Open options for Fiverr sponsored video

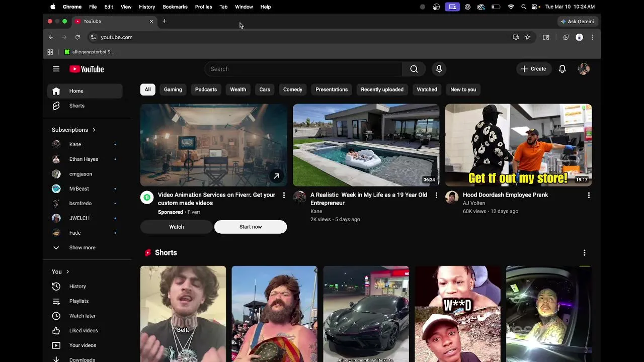284,195
